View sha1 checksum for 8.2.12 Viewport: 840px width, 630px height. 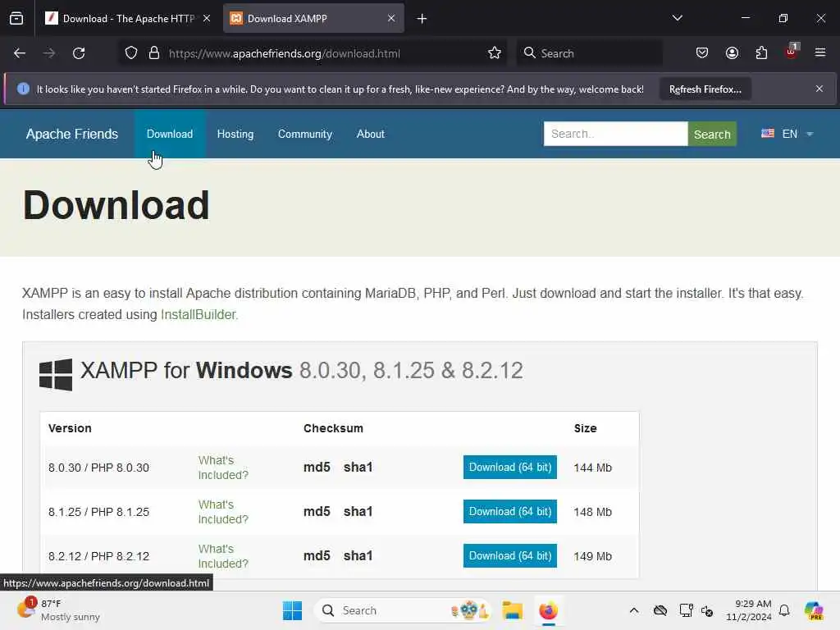coord(358,556)
